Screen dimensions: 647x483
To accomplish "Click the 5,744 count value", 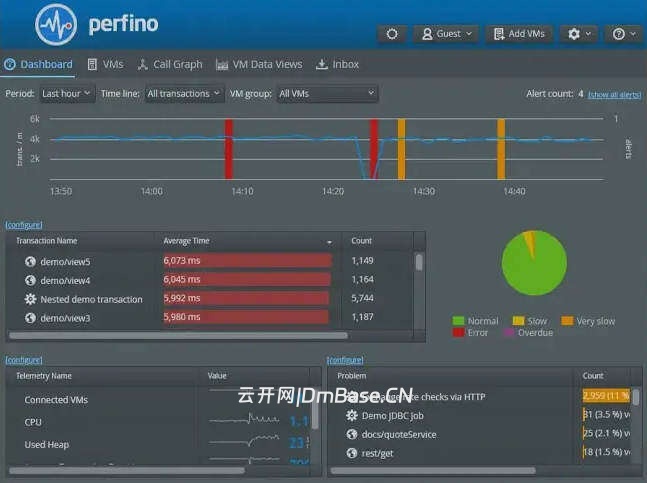I will click(x=362, y=298).
